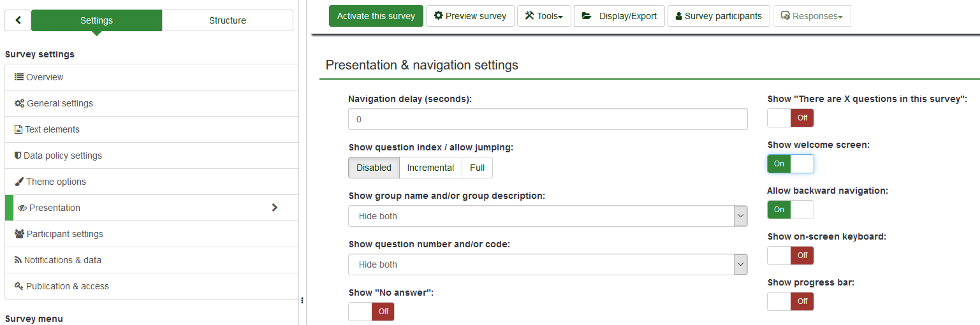Click the shield icon for Data policy settings

pyautogui.click(x=18, y=155)
